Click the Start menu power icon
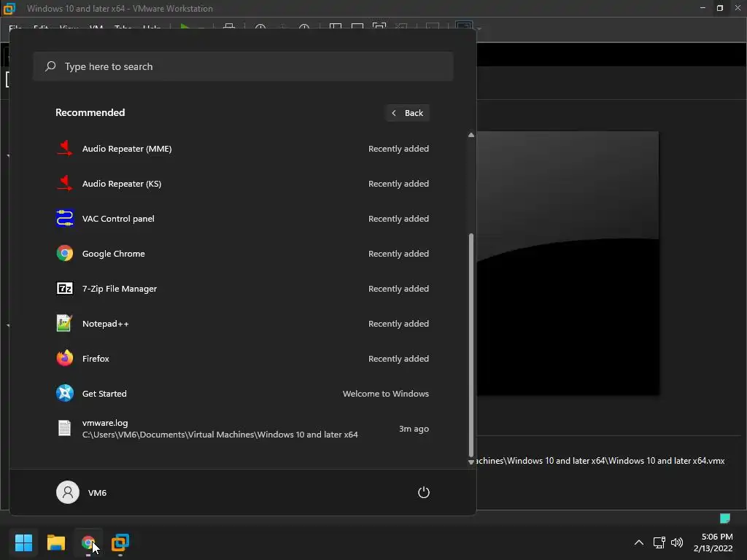 424,492
